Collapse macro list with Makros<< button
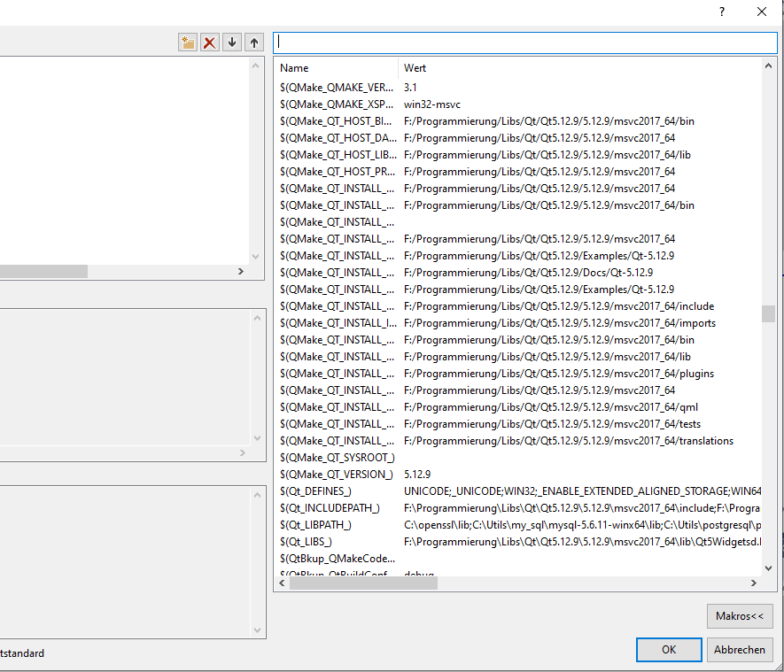784x672 pixels. click(740, 616)
